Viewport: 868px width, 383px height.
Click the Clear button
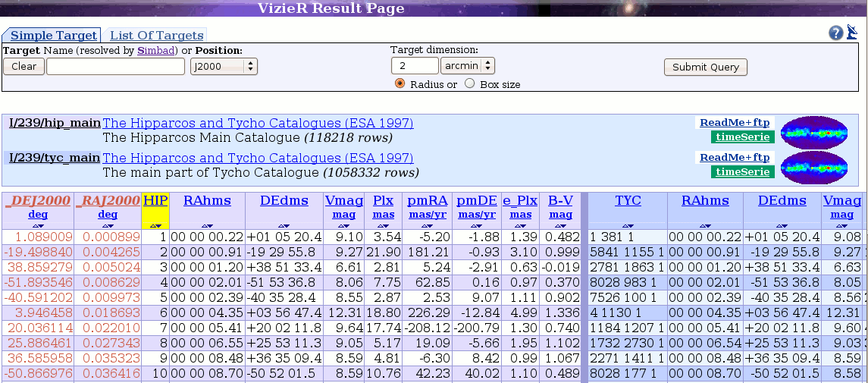[x=24, y=66]
